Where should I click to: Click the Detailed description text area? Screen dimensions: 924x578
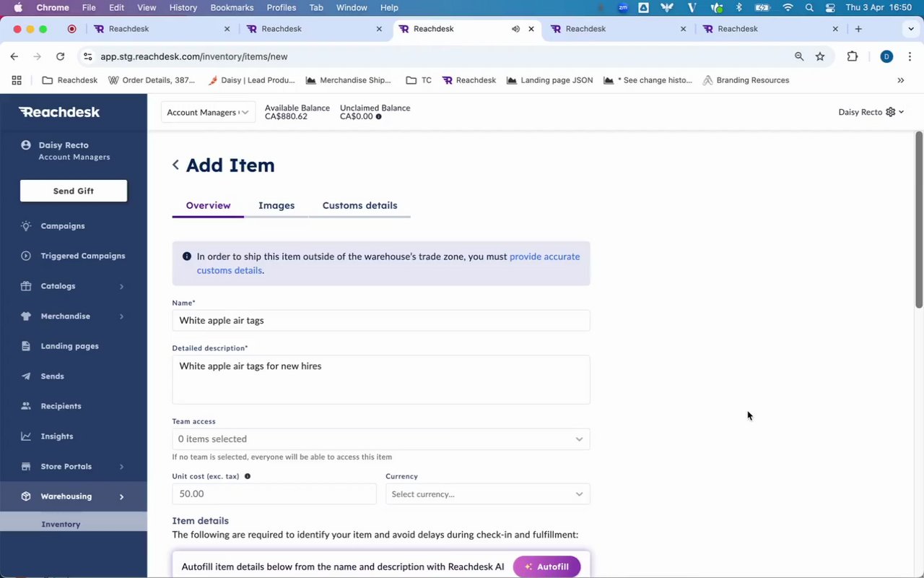point(381,379)
